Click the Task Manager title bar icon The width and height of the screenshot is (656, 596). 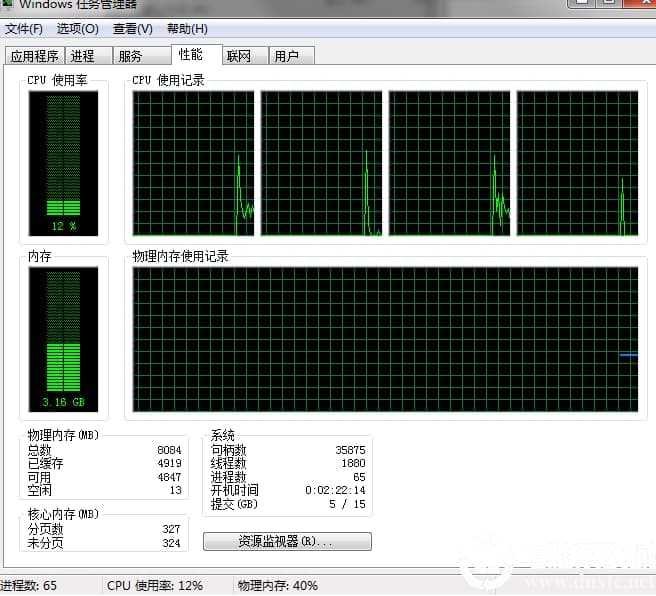point(7,3)
